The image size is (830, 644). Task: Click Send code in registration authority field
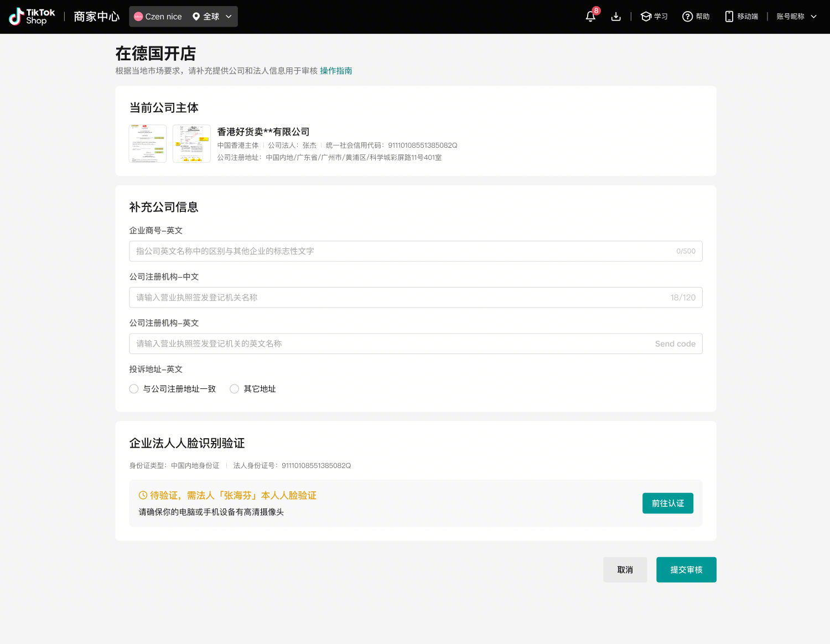[675, 344]
